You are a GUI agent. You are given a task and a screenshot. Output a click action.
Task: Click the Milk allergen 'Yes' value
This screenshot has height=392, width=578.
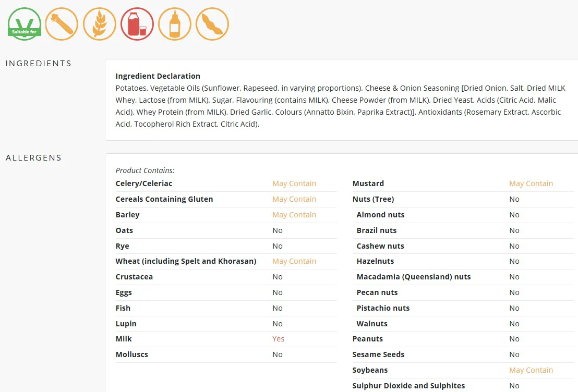coord(279,339)
